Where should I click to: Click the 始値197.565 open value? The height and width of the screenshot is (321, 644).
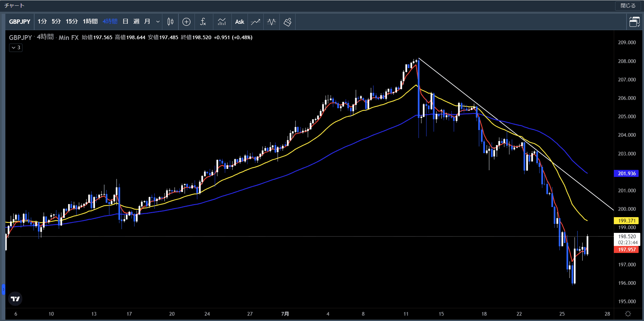point(97,38)
